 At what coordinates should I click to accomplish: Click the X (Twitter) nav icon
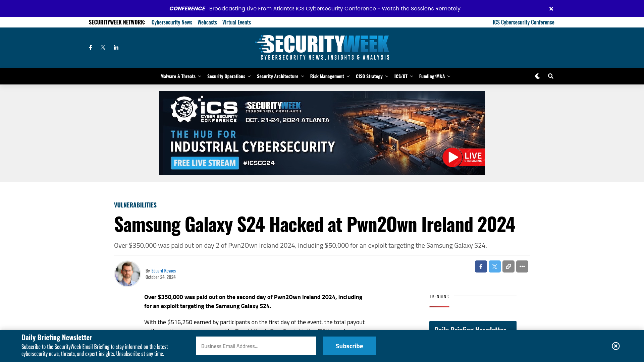pyautogui.click(x=103, y=47)
